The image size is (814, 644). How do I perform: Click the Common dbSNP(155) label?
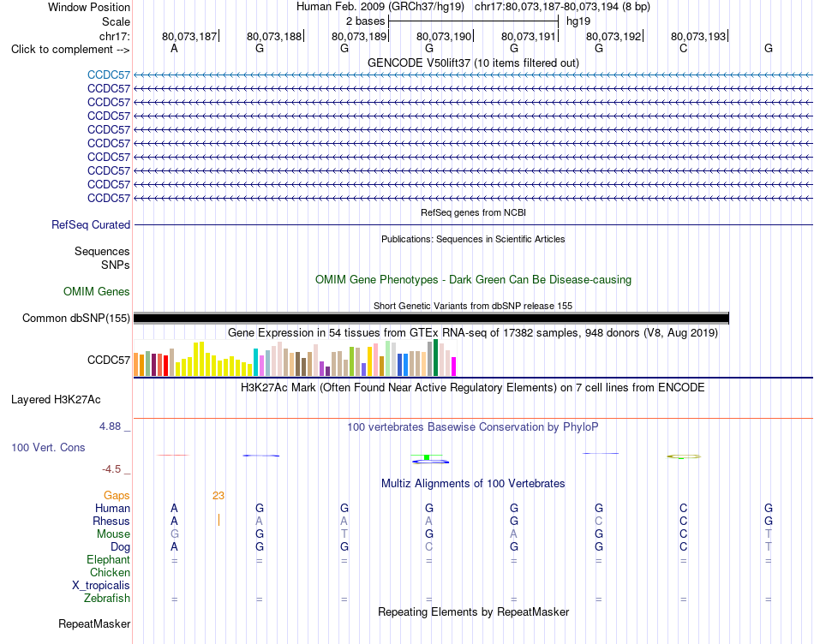[76, 318]
